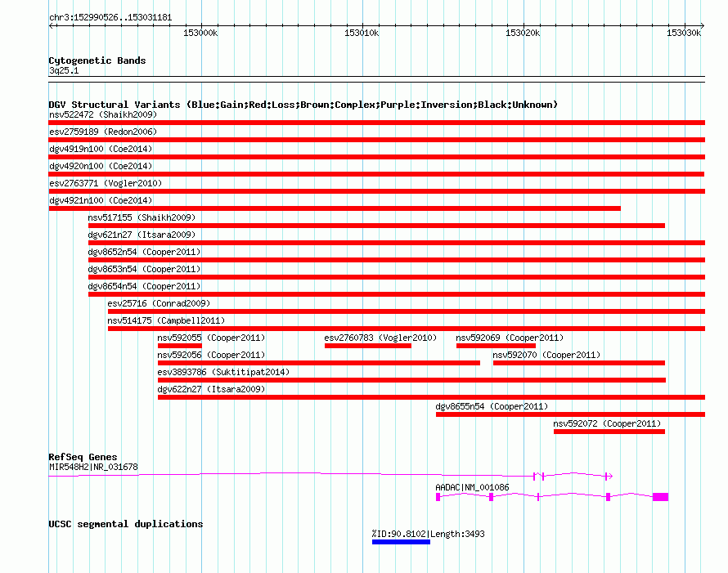Click the dgv4919n100 (Coe2014) label
Viewport: 728px width, 573px height.
click(x=101, y=149)
